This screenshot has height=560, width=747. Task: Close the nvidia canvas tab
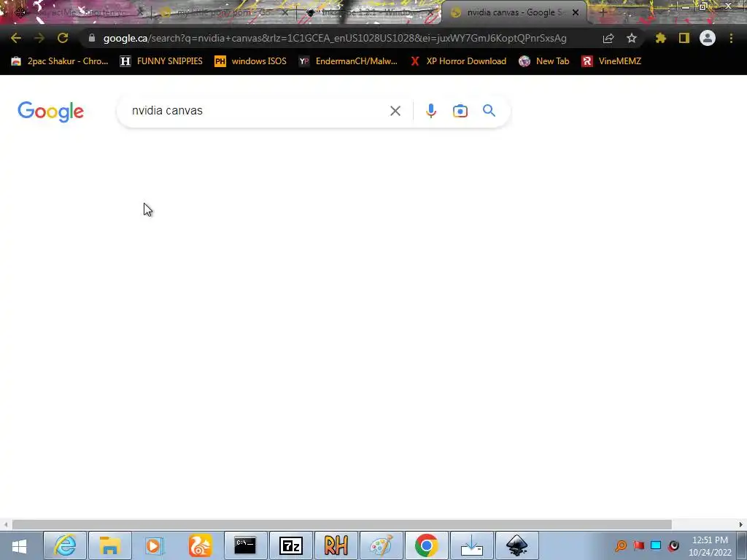[576, 13]
